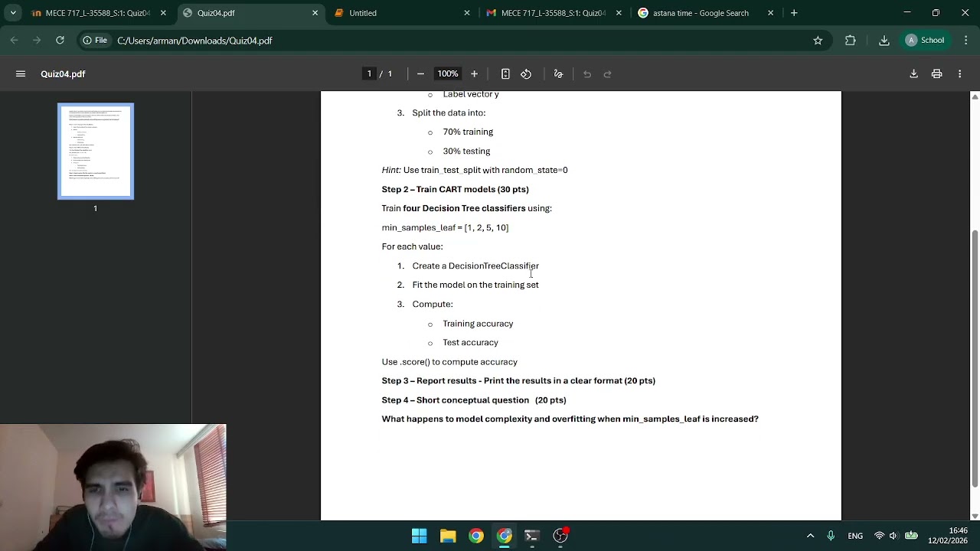Click the address bar URL
Image resolution: width=980 pixels, height=551 pixels.
[x=194, y=41]
